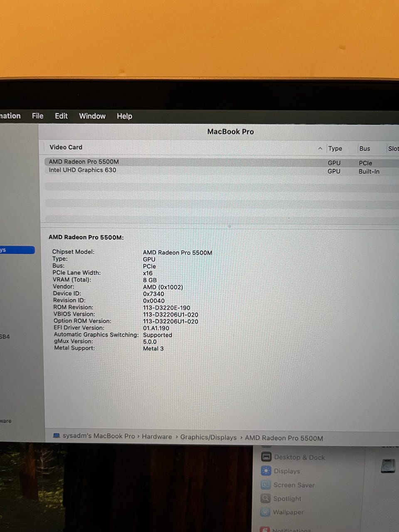Click the PCIe Lane Width value x16
The height and width of the screenshot is (532, 399).
148,273
